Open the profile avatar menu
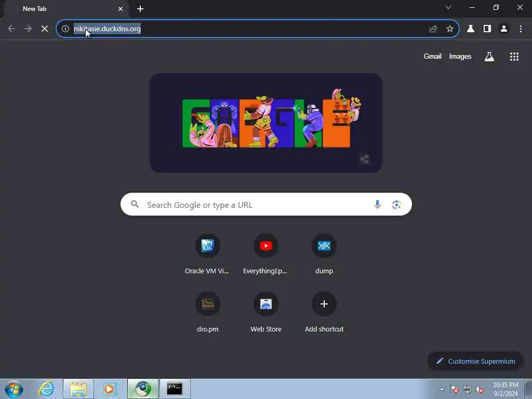The image size is (532, 399). (x=504, y=29)
